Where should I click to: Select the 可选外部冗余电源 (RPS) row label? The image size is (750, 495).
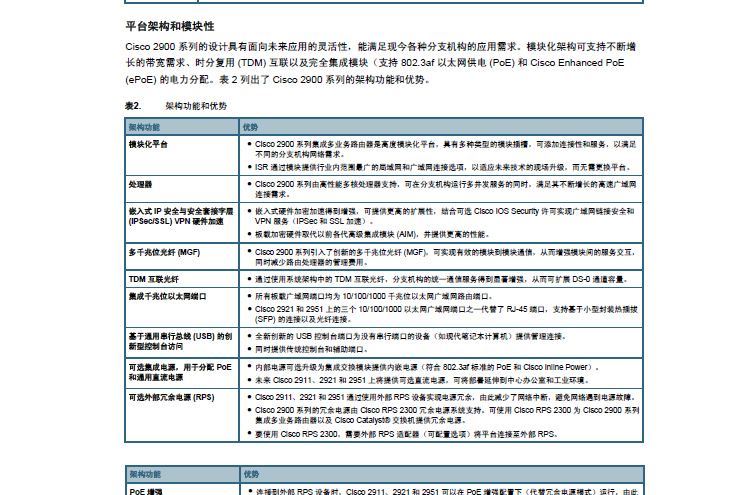click(171, 397)
